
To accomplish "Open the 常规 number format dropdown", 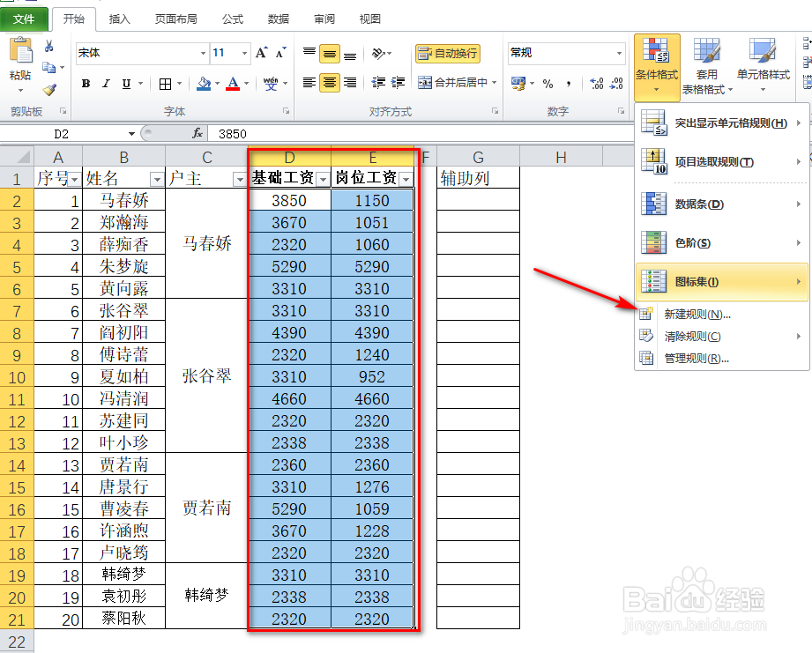I will point(620,54).
